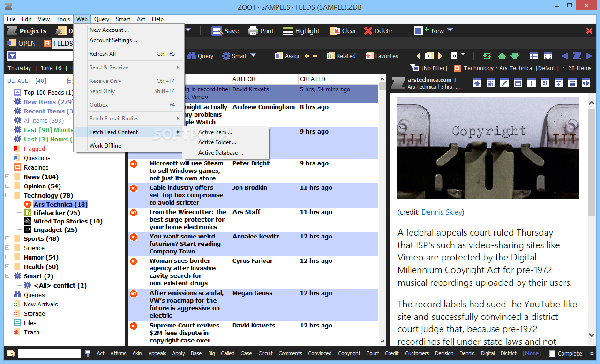Click the reader left-right split icon

pos(585,83)
